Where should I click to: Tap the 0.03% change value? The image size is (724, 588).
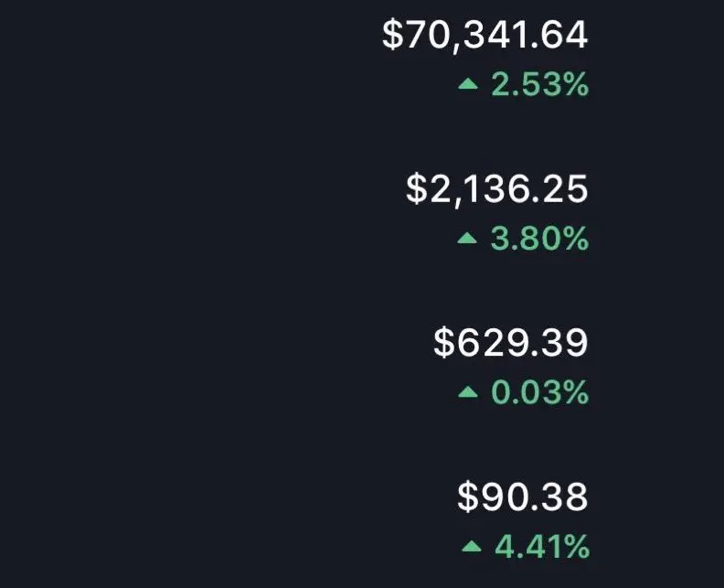(540, 393)
